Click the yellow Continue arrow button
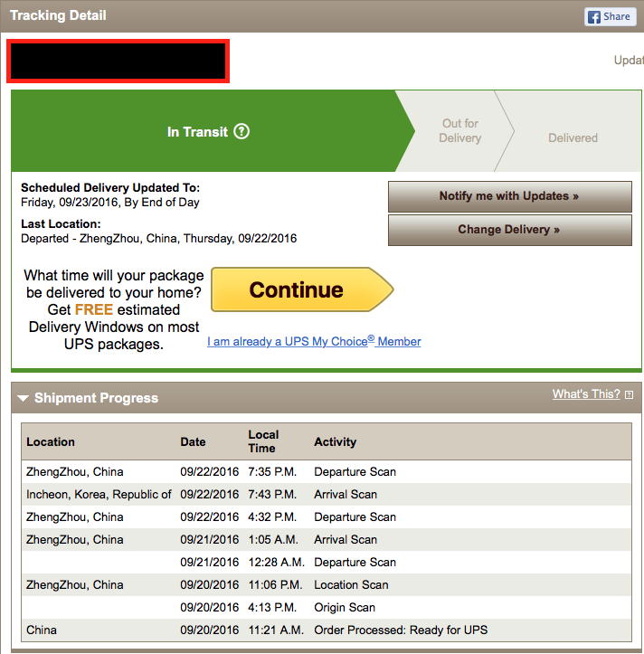Image resolution: width=644 pixels, height=654 pixels. tap(302, 289)
